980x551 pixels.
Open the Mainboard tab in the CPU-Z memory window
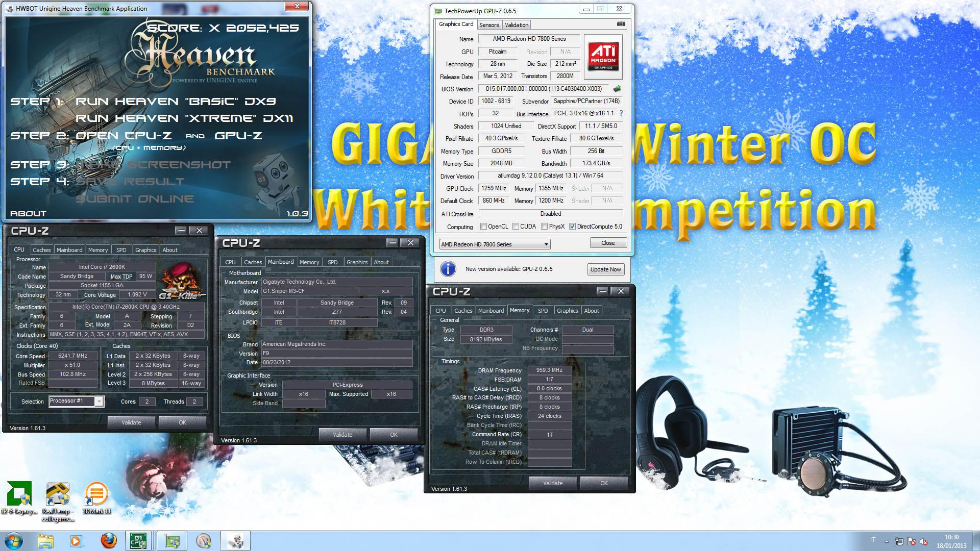pyautogui.click(x=491, y=311)
